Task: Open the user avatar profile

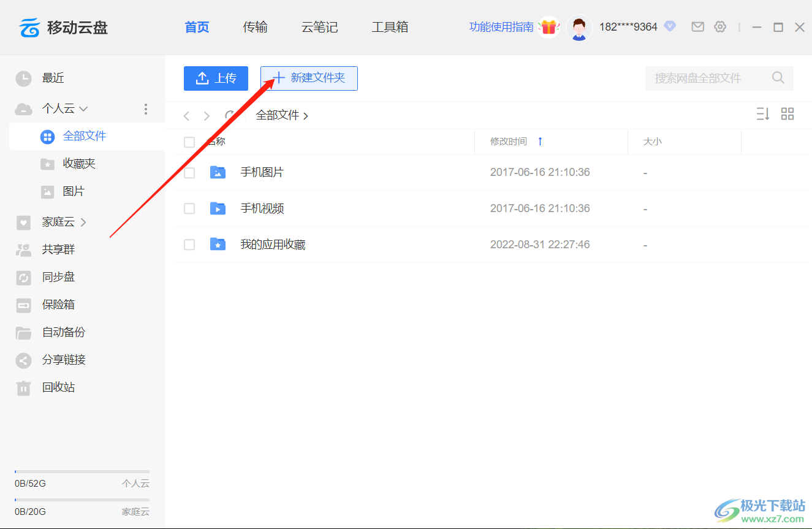Action: point(579,28)
